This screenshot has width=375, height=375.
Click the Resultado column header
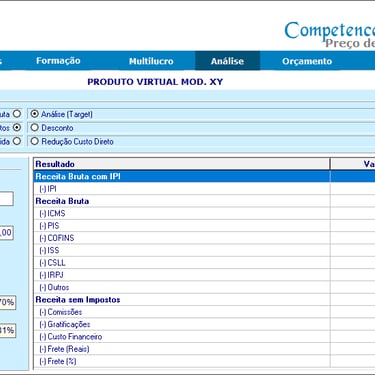point(182,164)
